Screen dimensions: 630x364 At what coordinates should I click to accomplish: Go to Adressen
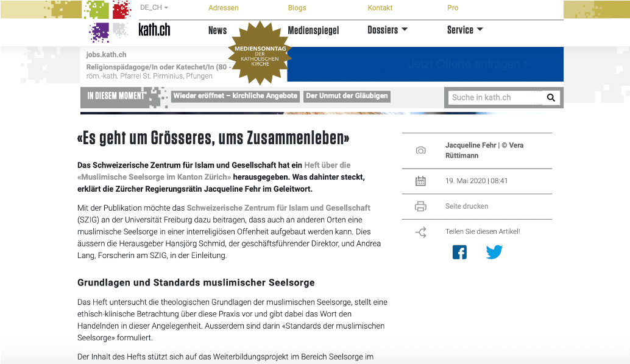224,8
